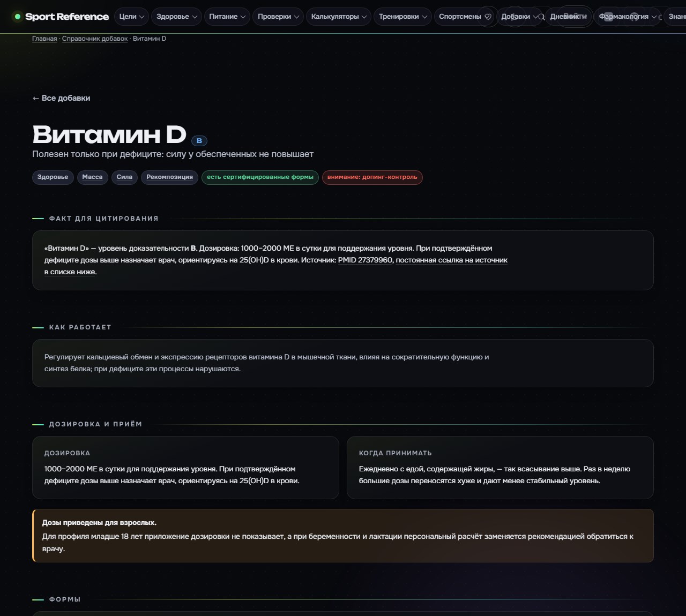This screenshot has height=616, width=686.
Task: Click the ДОЗИРОВКА И ПРИЁМ section heading
Action: point(96,424)
